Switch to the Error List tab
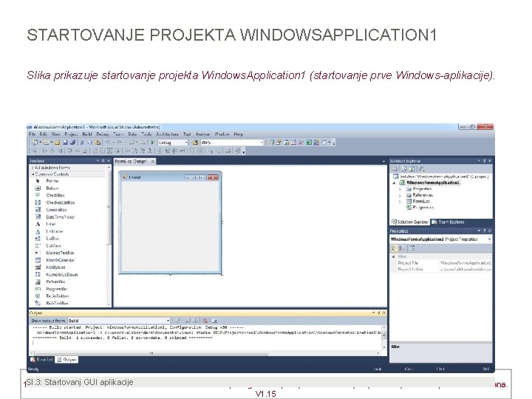The height and width of the screenshot is (399, 532). pyautogui.click(x=41, y=360)
